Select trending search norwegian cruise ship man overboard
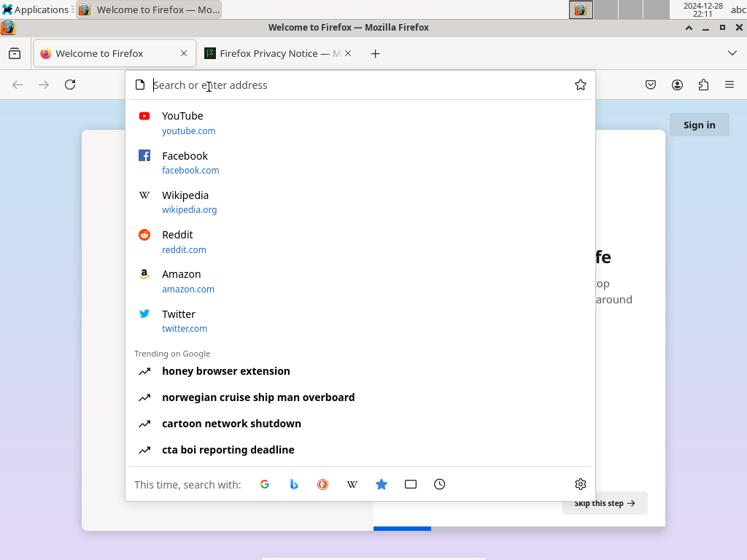 pyautogui.click(x=360, y=397)
